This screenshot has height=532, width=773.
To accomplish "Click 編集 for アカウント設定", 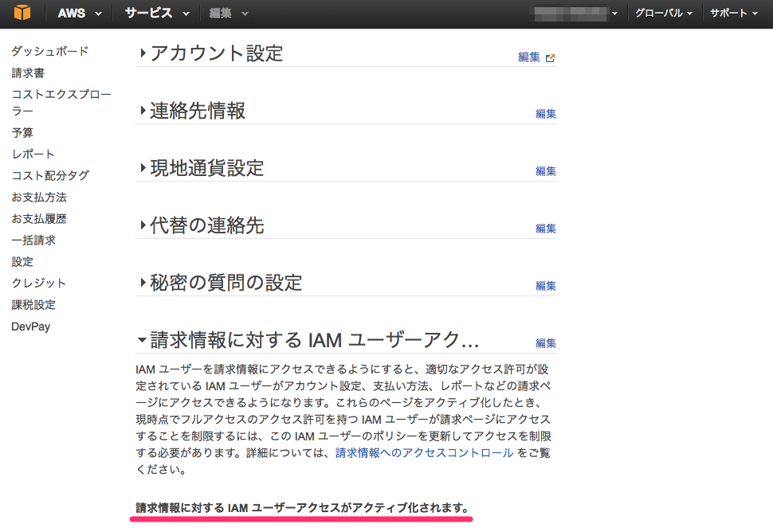I will pos(529,57).
